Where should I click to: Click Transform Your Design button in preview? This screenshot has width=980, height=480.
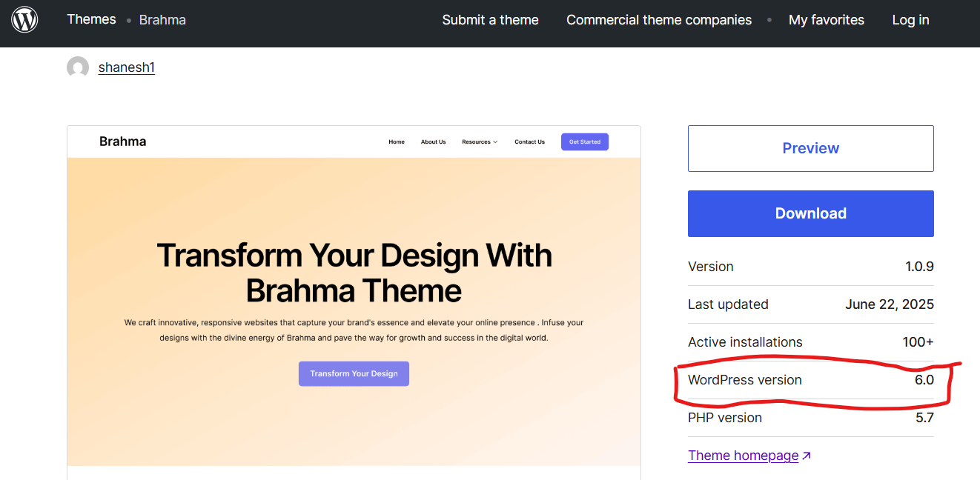pyautogui.click(x=354, y=373)
